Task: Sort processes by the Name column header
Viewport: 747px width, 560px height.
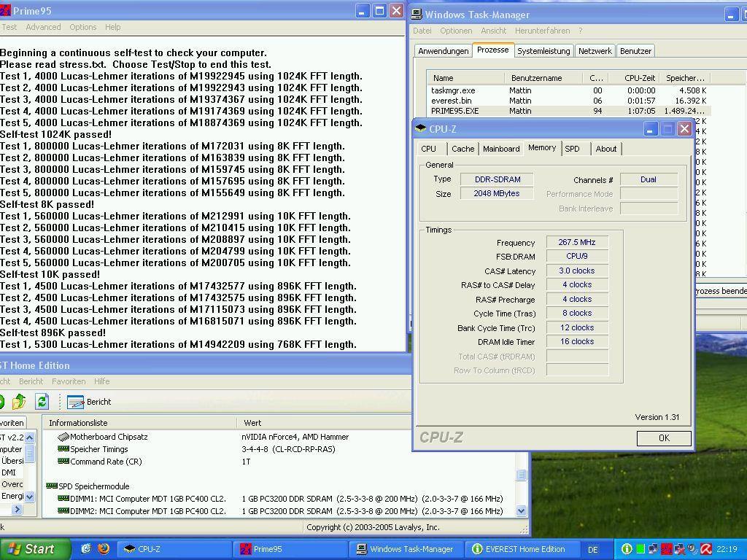Action: pos(465,77)
